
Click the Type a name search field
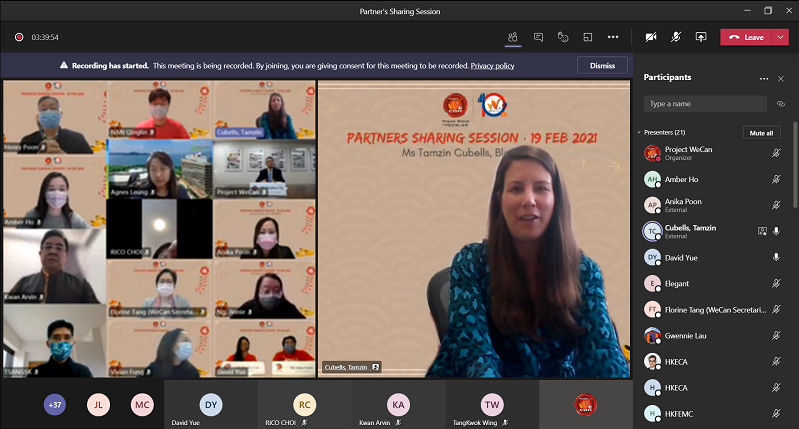point(705,103)
